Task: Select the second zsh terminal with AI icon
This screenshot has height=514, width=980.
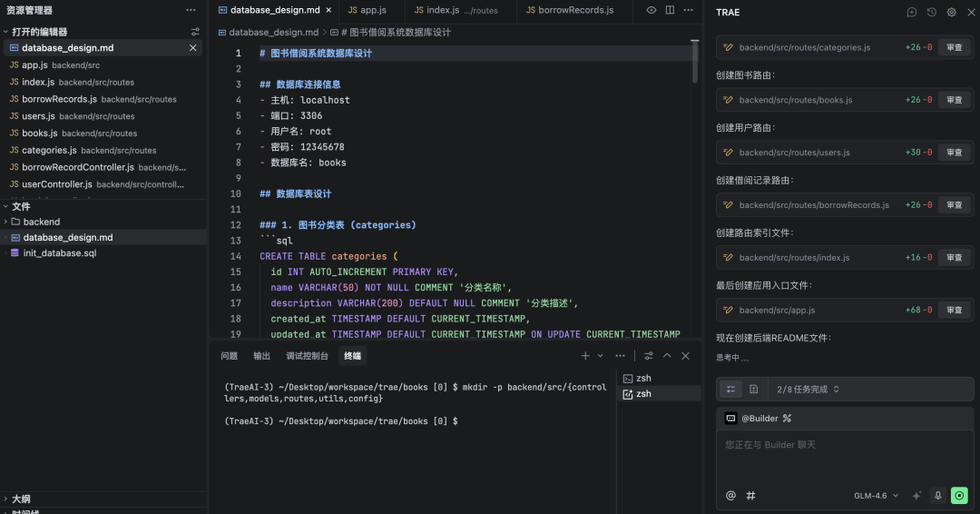Action: click(x=659, y=394)
